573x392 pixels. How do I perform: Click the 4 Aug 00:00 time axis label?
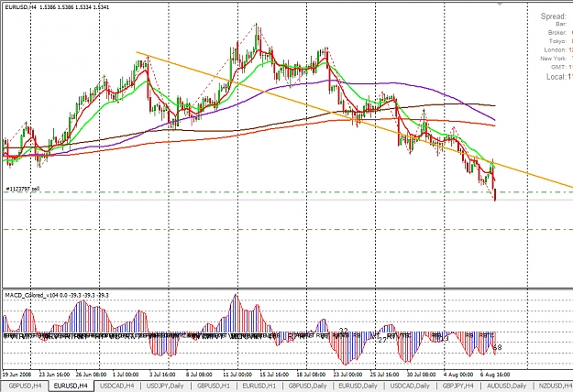(x=457, y=374)
